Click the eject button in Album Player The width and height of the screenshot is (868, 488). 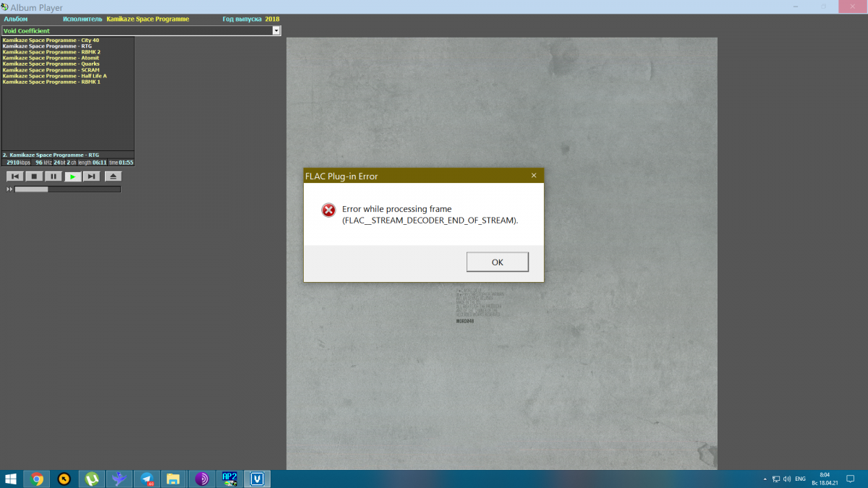click(x=113, y=176)
